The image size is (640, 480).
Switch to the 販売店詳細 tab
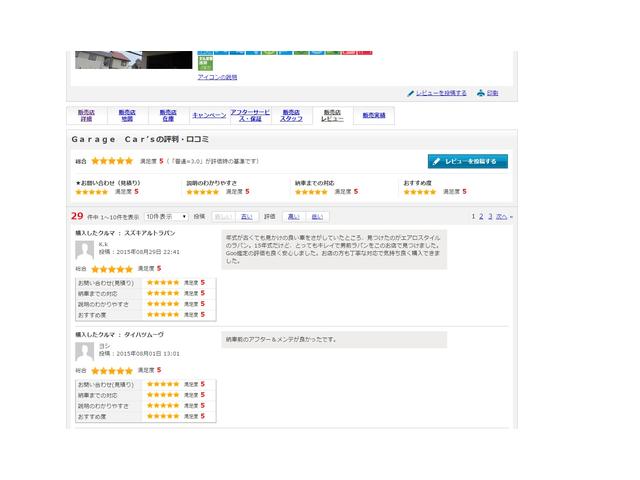86,116
